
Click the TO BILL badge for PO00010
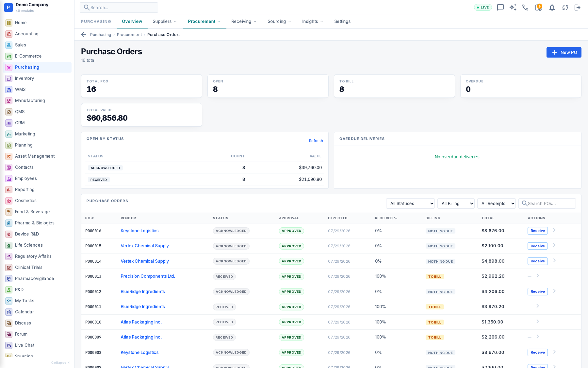point(434,323)
